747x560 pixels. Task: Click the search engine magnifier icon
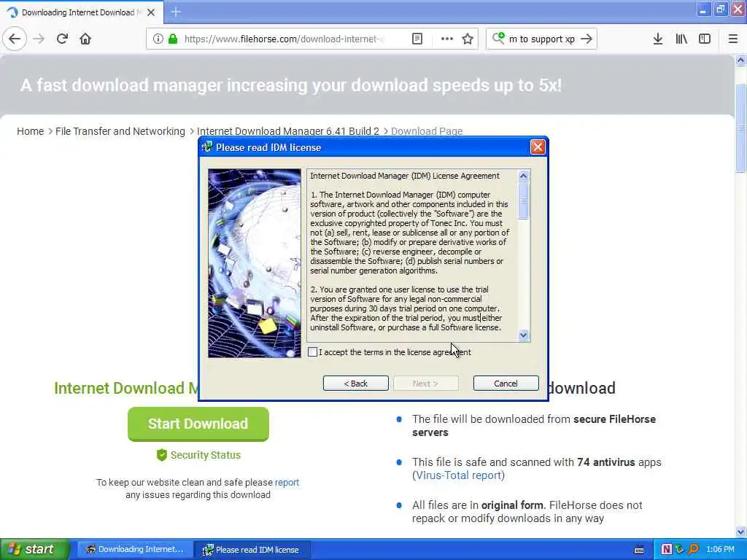[x=498, y=38]
